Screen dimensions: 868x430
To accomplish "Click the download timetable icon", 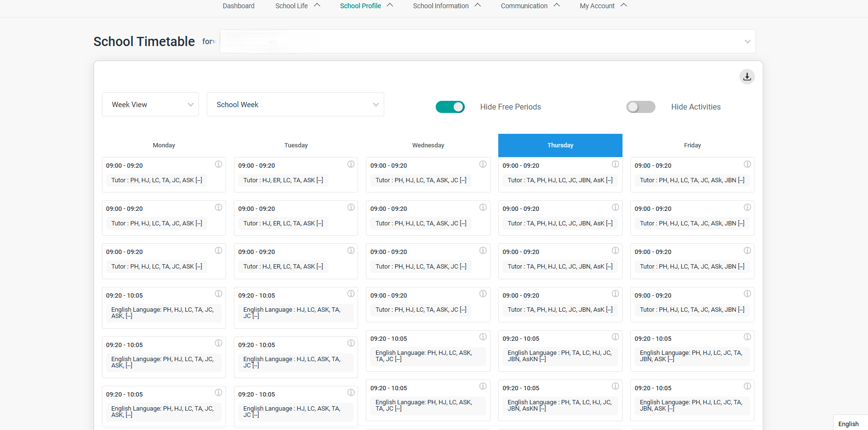I will [x=747, y=77].
